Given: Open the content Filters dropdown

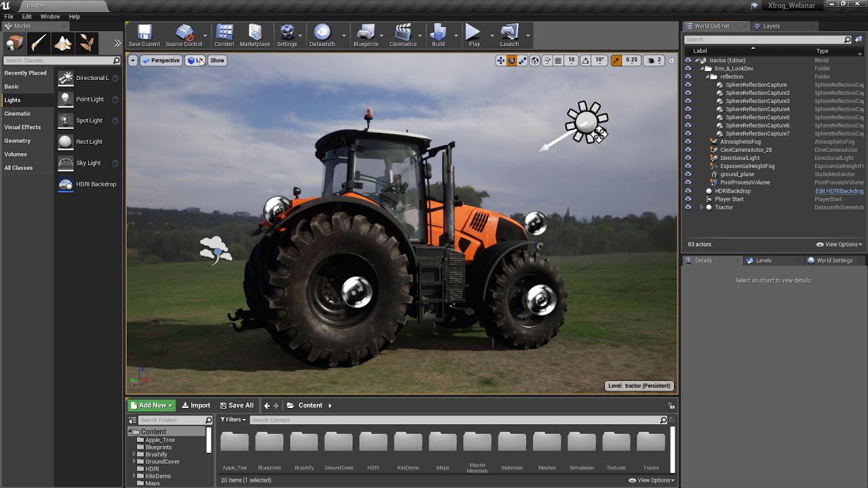Looking at the screenshot, I should coord(233,420).
